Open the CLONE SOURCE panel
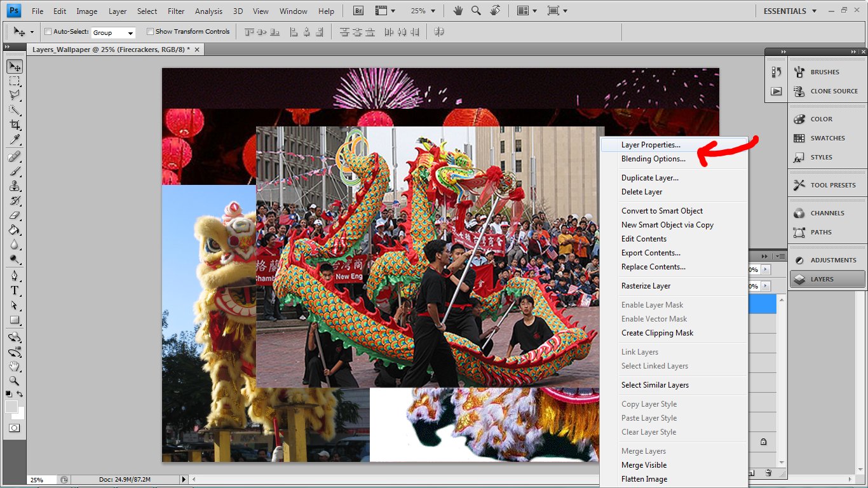This screenshot has height=488, width=868. (x=826, y=91)
